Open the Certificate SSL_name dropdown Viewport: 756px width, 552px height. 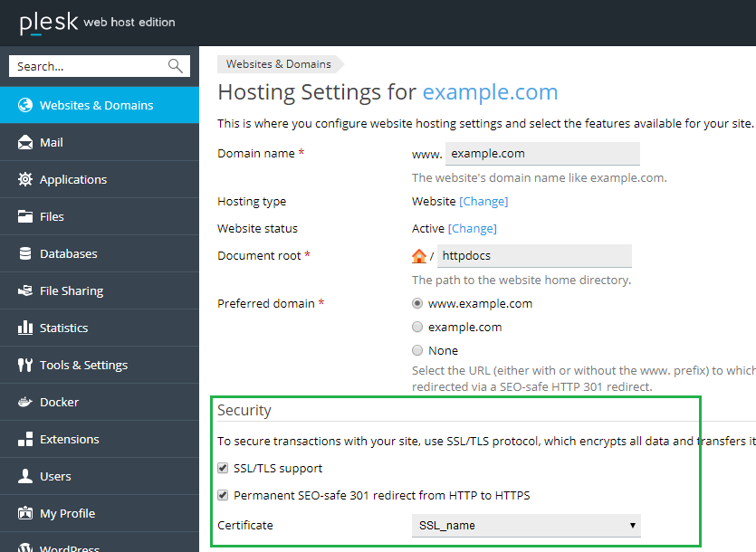tap(525, 525)
